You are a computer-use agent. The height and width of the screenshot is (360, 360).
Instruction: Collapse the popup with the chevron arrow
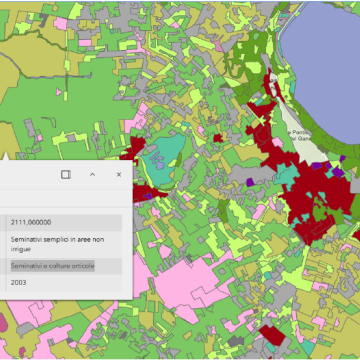point(92,174)
